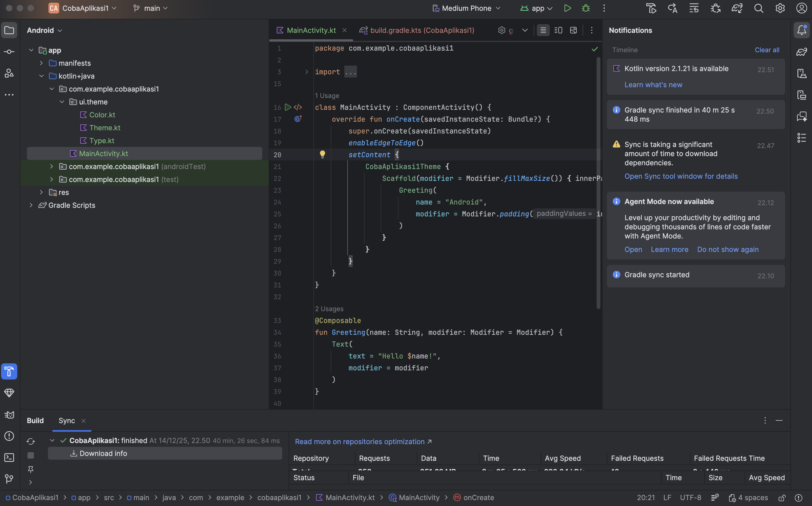
Task: Collapse the ui.theme package folder
Action: (62, 102)
